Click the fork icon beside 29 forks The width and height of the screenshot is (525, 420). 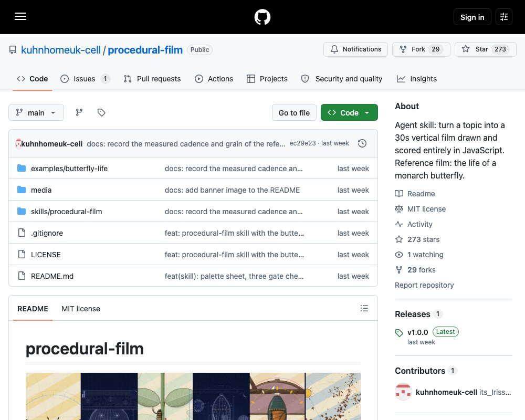[x=399, y=270]
